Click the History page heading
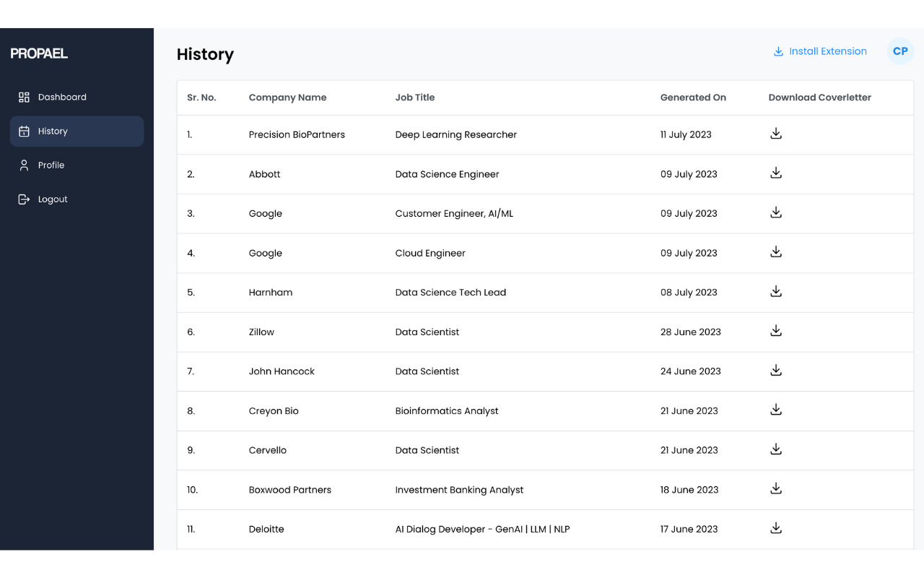The height and width of the screenshot is (578, 924). click(205, 55)
